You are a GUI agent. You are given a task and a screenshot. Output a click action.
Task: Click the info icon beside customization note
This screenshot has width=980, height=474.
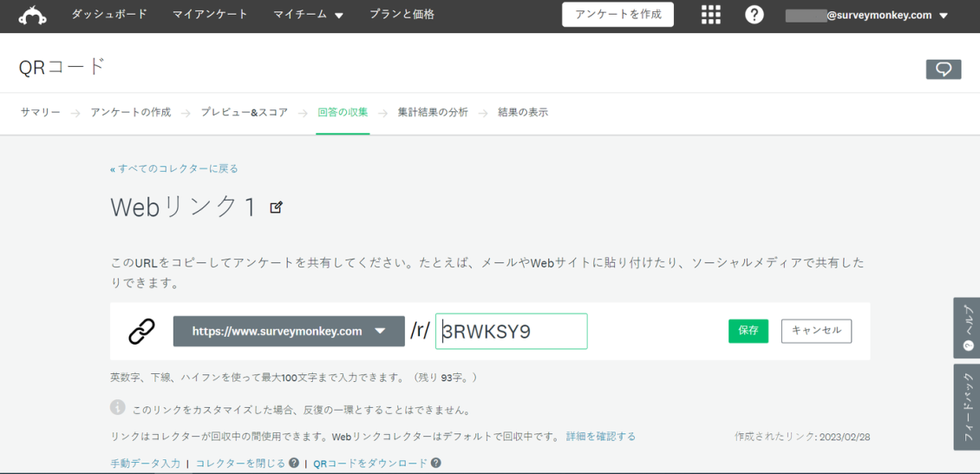[x=117, y=407]
